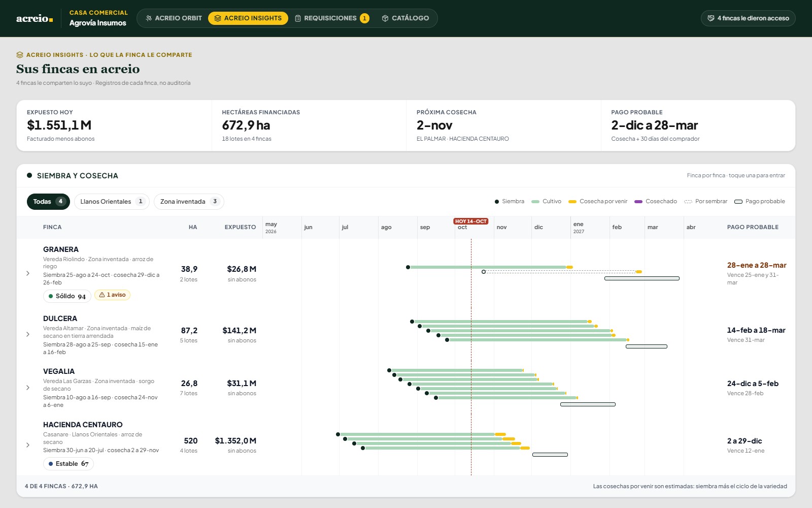Image resolution: width=812 pixels, height=508 pixels.
Task: Expand the VEGALIA row chevron
Action: coord(28,388)
